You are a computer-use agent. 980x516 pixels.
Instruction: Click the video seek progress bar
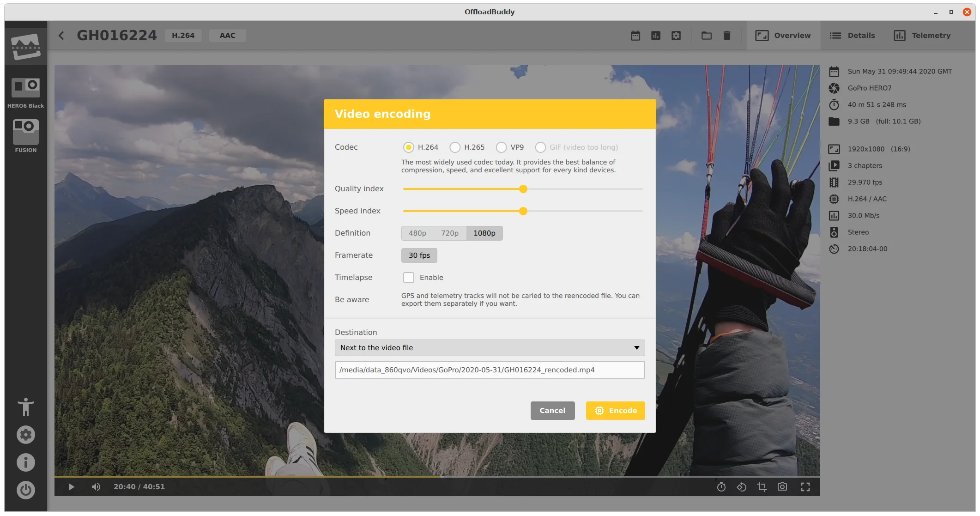(x=437, y=476)
